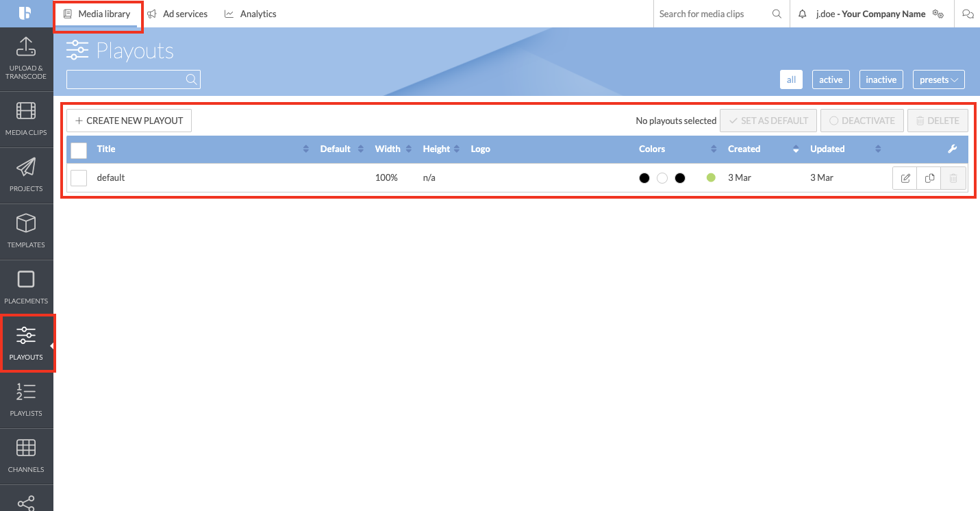Viewport: 980px width, 511px height.
Task: Sort playouts by Created date
Action: click(x=744, y=149)
